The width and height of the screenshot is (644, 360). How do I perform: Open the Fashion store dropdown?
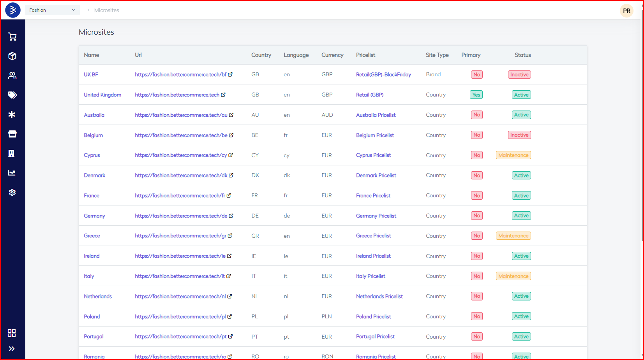(52, 10)
